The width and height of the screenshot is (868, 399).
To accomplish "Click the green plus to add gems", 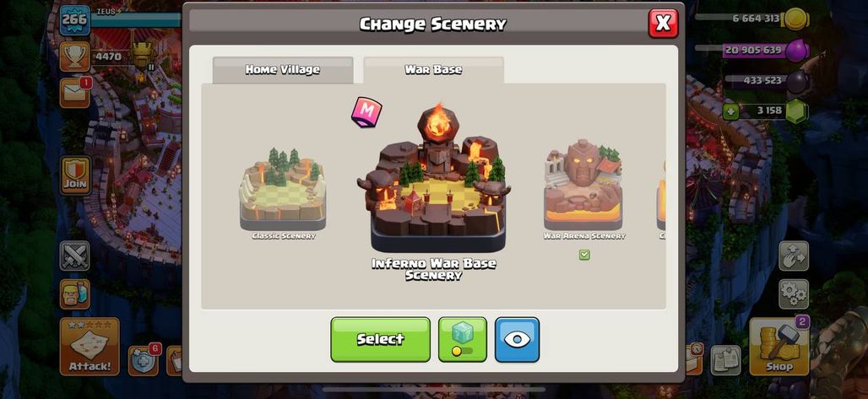I will (730, 111).
